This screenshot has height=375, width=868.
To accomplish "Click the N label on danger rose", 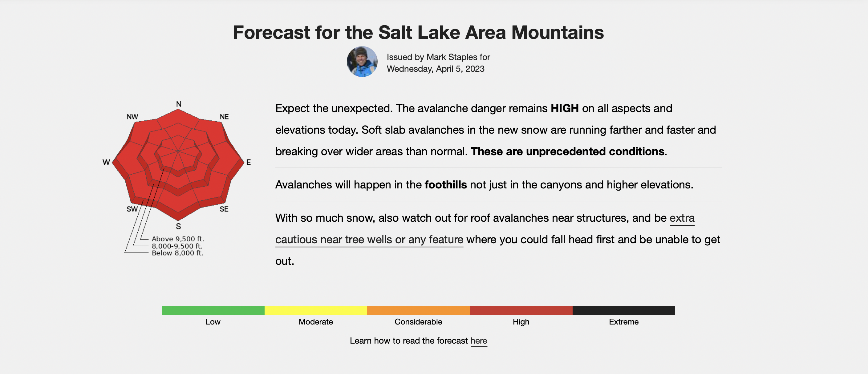I will [x=179, y=104].
